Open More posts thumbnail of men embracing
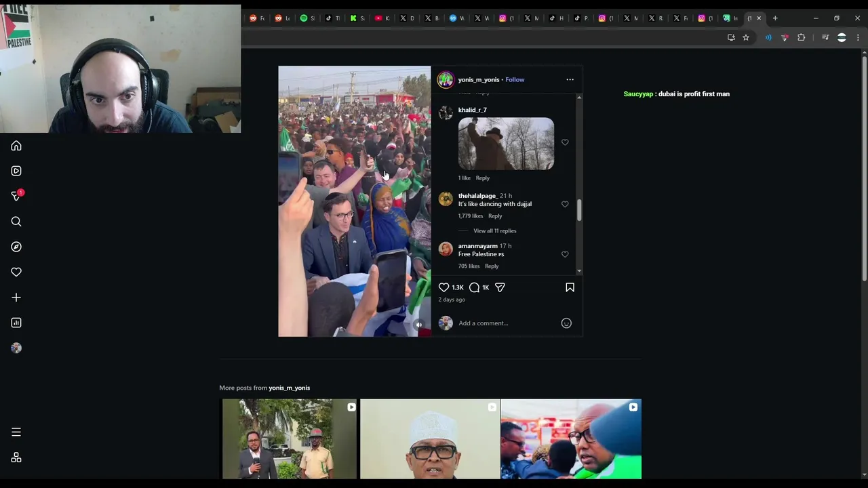868x488 pixels. pyautogui.click(x=571, y=439)
